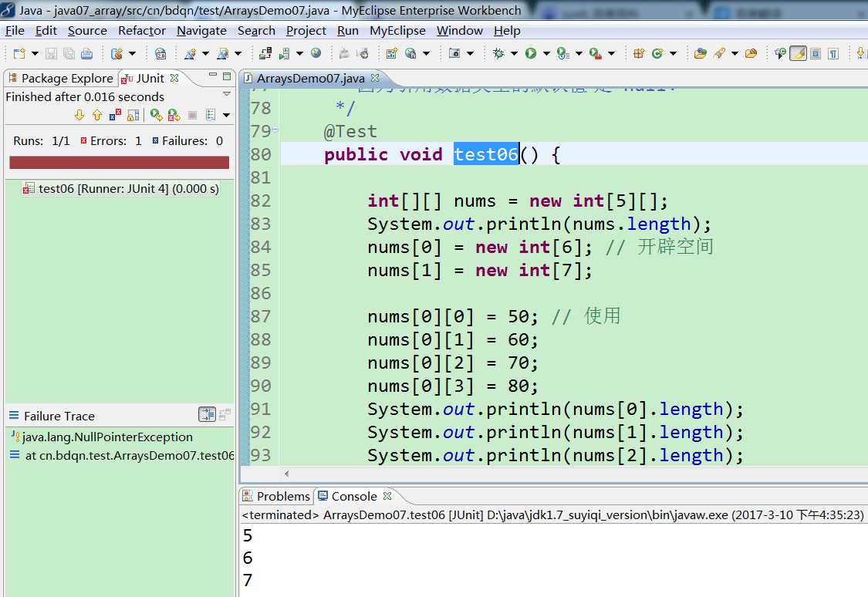This screenshot has width=868, height=597.
Task: Click Rerun Test icon in JUnit view
Action: (x=156, y=115)
